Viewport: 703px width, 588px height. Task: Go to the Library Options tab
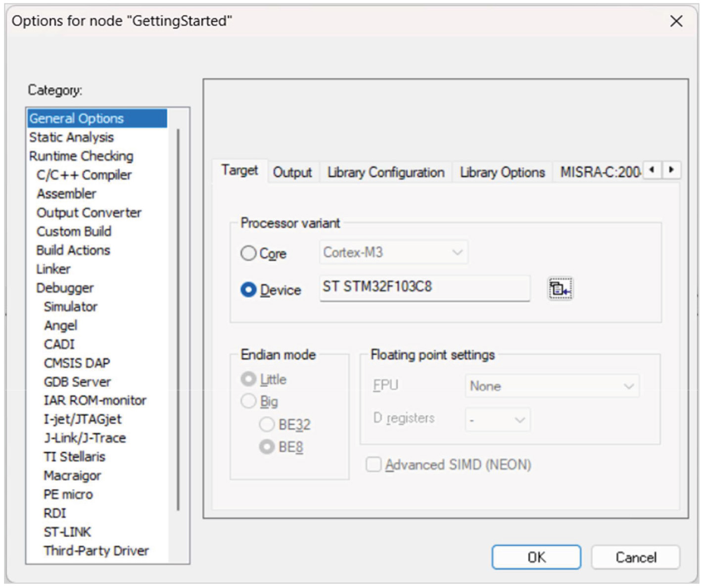tap(502, 172)
